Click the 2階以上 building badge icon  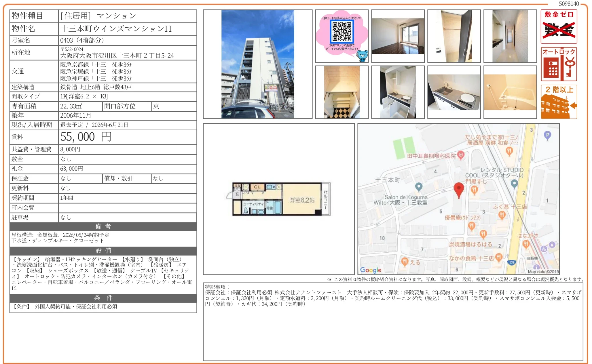559,102
